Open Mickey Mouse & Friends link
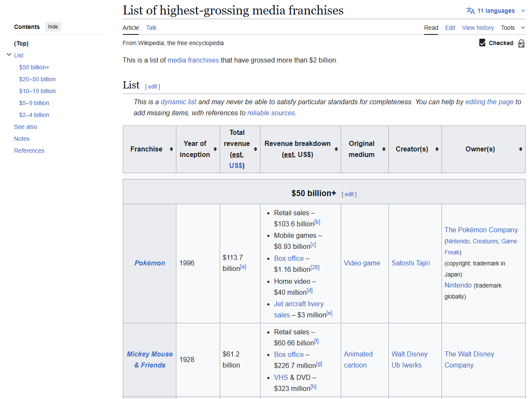This screenshot has height=399, width=532. pos(150,359)
